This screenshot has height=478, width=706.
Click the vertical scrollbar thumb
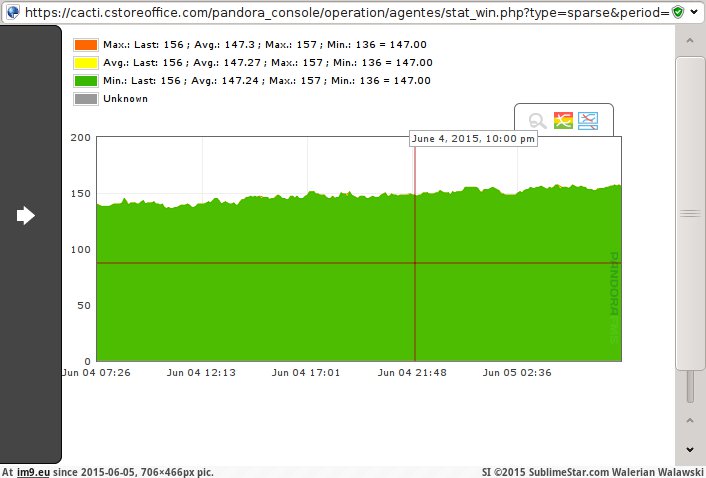point(690,213)
